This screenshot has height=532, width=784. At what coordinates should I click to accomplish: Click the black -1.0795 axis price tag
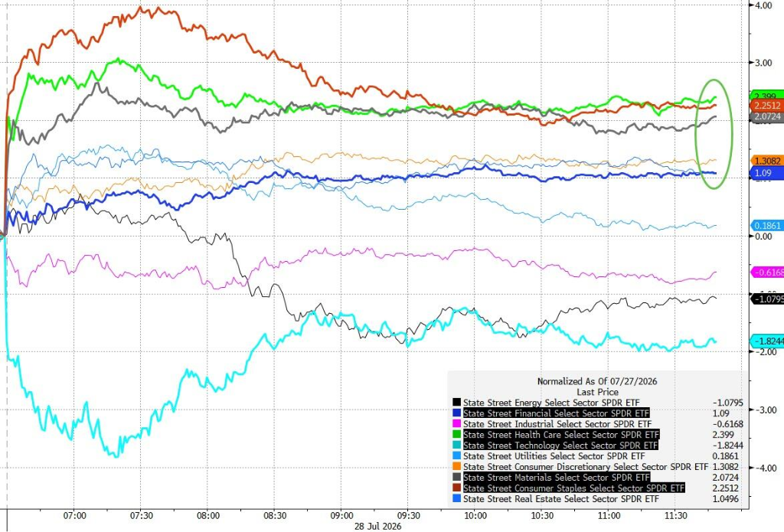(767, 299)
